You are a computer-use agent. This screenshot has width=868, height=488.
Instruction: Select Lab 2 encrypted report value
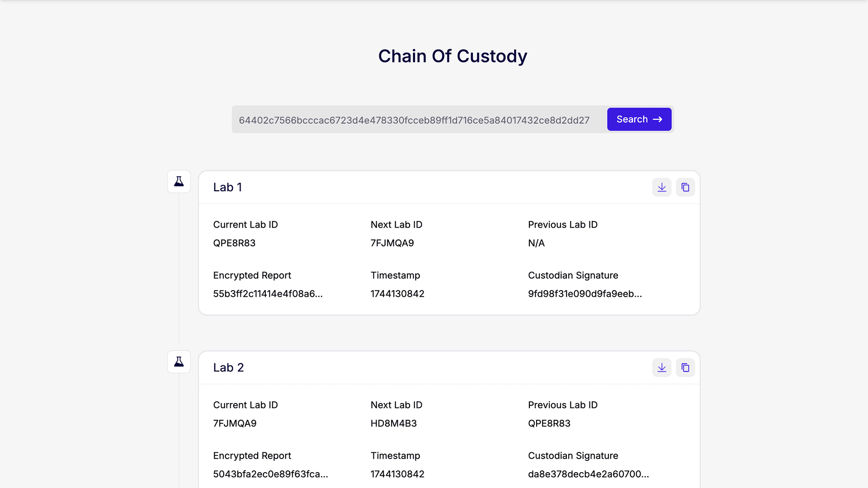click(270, 474)
